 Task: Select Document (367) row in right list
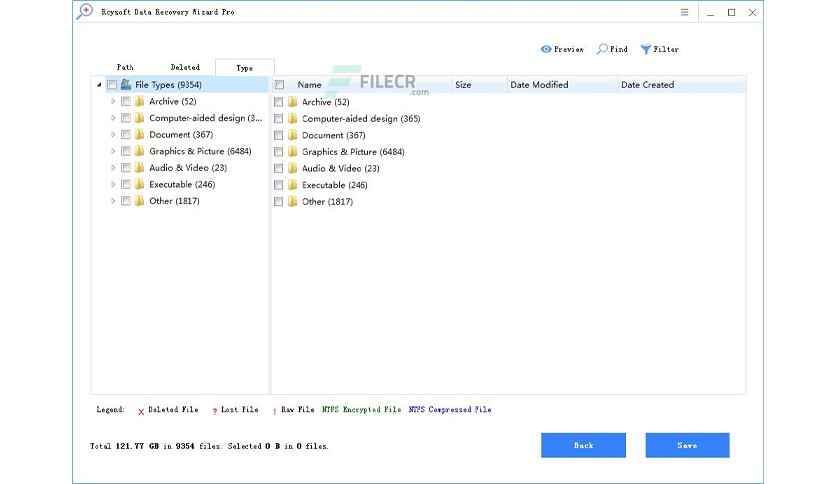(x=333, y=135)
